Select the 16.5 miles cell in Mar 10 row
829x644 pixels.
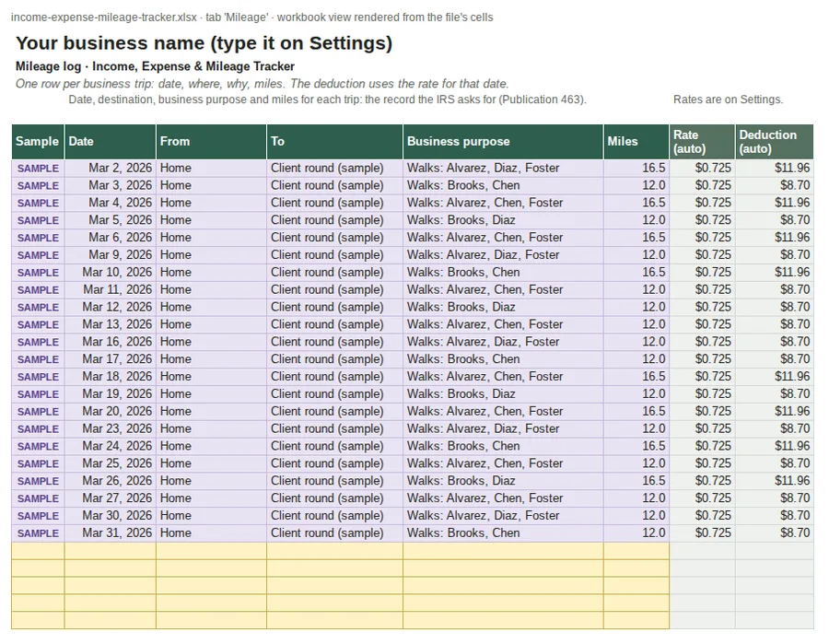(636, 273)
